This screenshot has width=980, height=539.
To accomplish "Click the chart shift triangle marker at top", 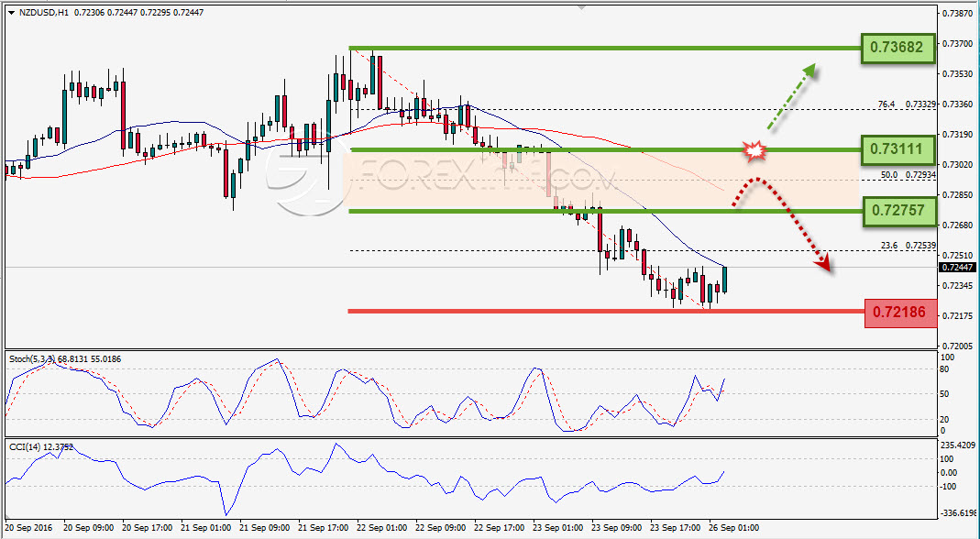I will 582,7.
